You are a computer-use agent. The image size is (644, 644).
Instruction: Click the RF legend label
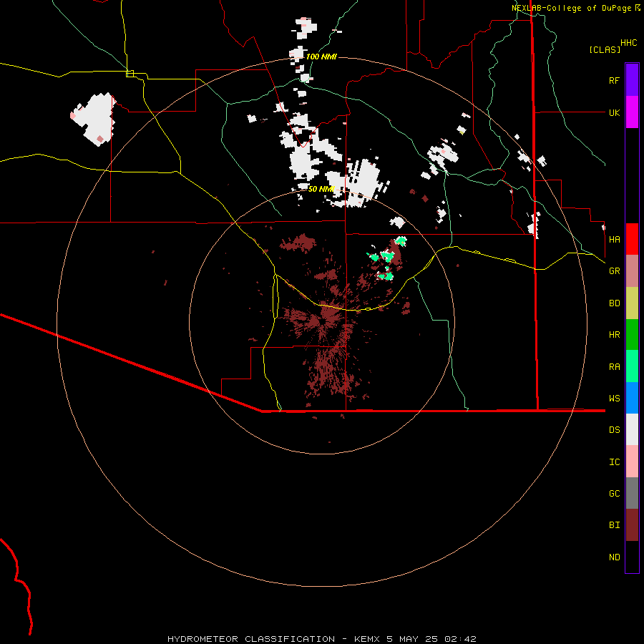(x=614, y=80)
